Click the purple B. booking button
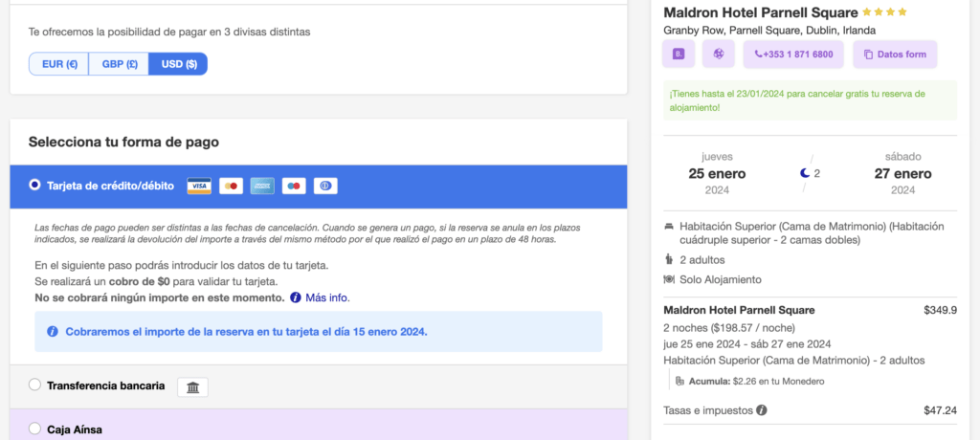Screen dimensions: 980x440 tap(679, 55)
